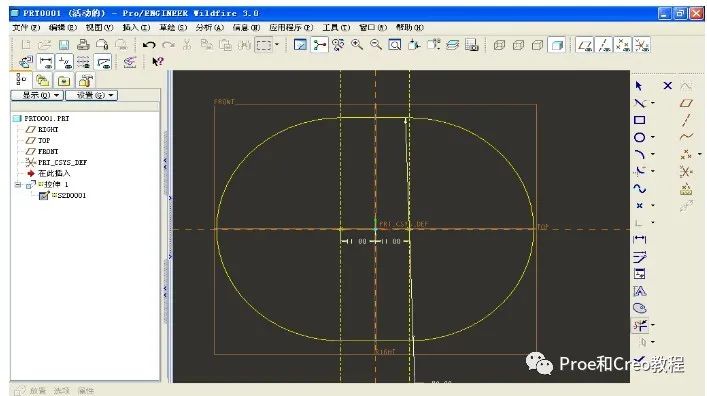Open the 显示 dropdown in model tree

click(x=37, y=95)
